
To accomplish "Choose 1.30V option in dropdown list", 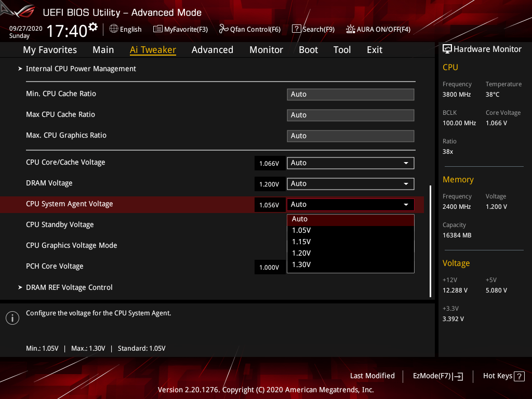I will [351, 264].
